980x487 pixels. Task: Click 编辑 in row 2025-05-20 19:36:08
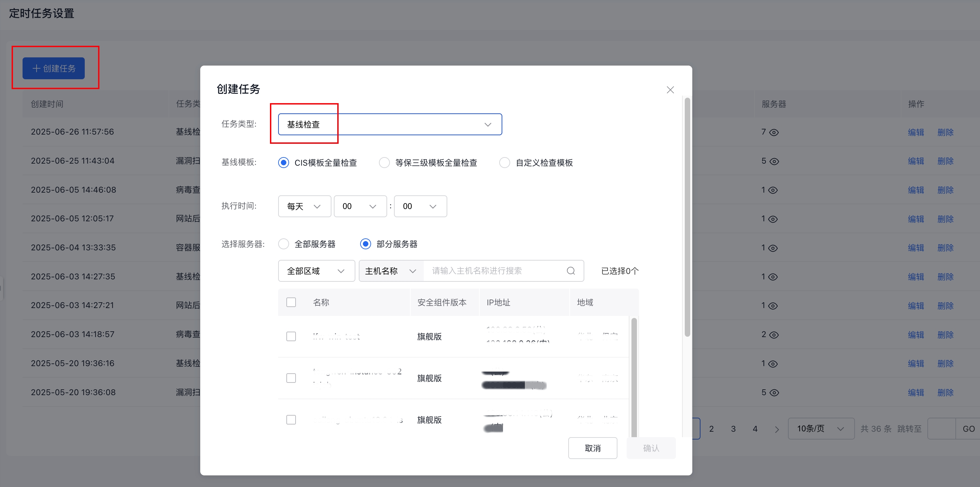pyautogui.click(x=916, y=393)
